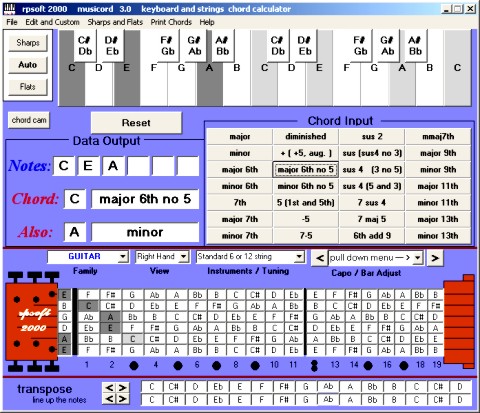Click upper transpose left arrow
This screenshot has width=480, height=413.
pos(109,388)
